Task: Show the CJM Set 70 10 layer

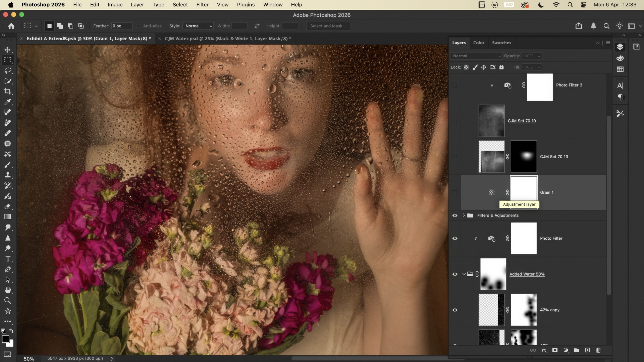Action: click(x=455, y=121)
